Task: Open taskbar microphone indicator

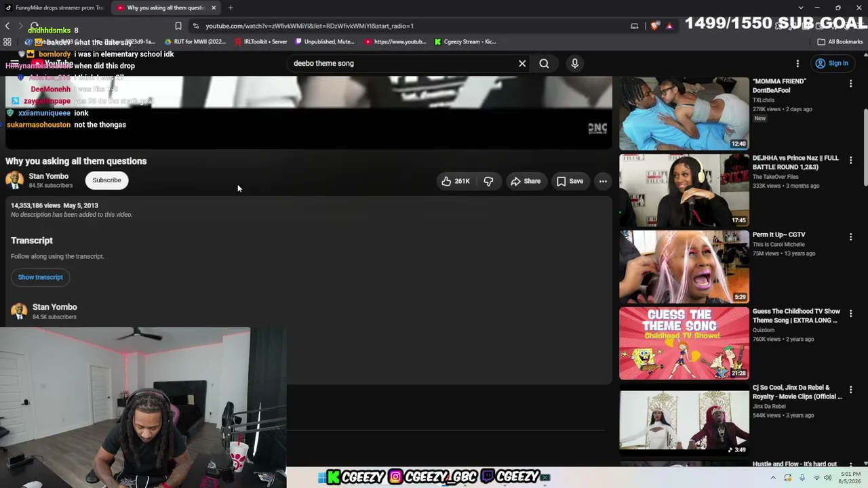Action: click(x=802, y=477)
